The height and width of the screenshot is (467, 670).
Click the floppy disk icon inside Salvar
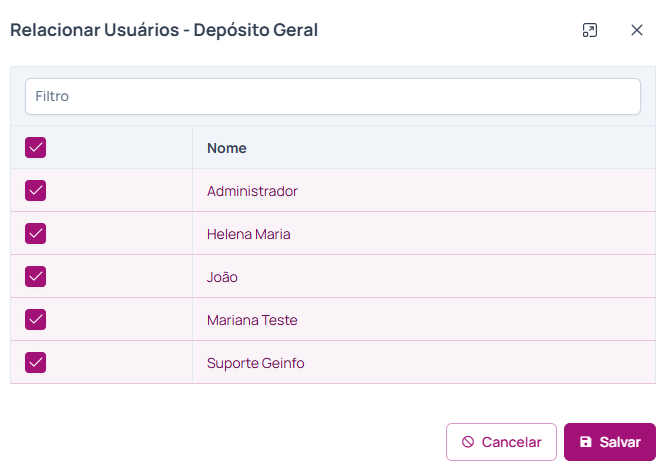(x=586, y=442)
